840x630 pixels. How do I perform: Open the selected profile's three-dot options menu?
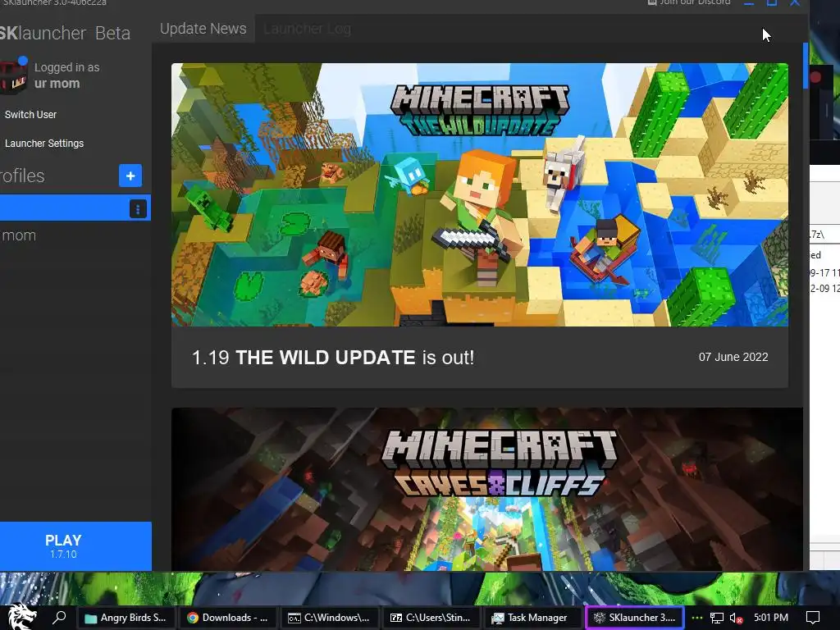point(138,209)
